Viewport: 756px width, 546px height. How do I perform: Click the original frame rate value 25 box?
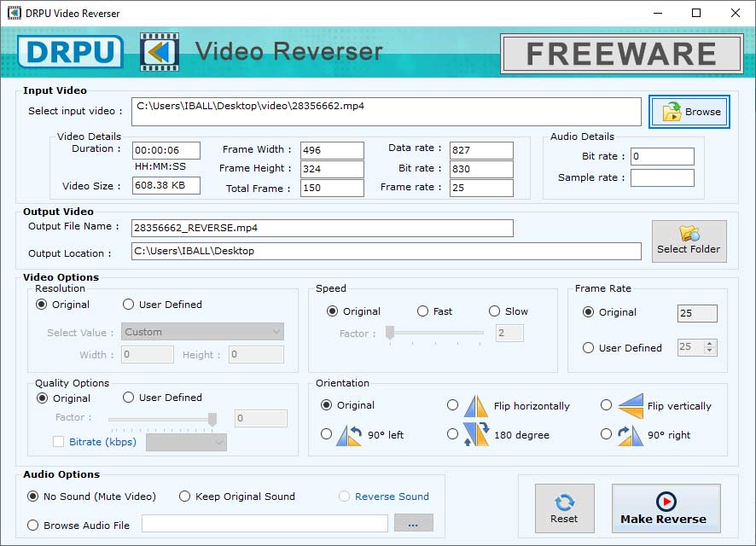(697, 313)
